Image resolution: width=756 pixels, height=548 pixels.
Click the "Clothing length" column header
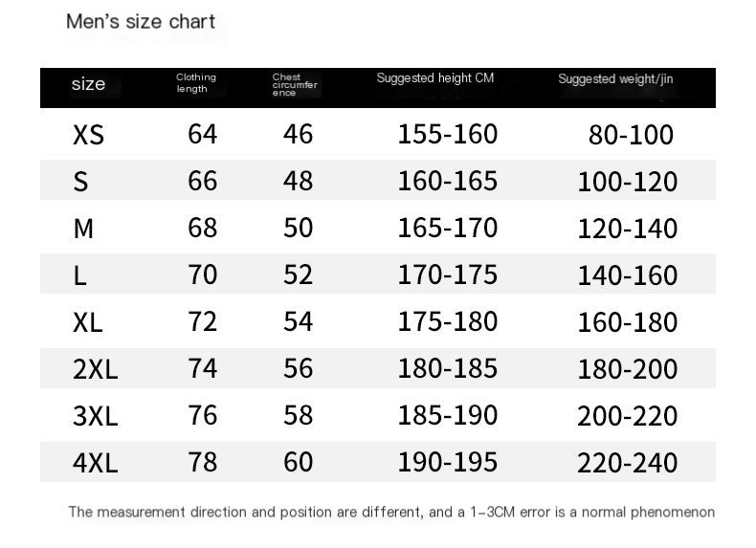[196, 83]
